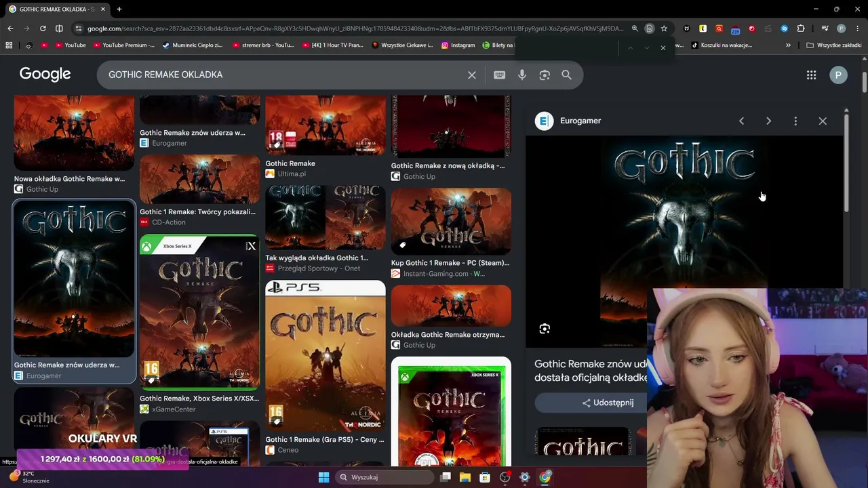Open Eurogamer source link in preview header
Screen dimensions: 868x488
(568, 121)
